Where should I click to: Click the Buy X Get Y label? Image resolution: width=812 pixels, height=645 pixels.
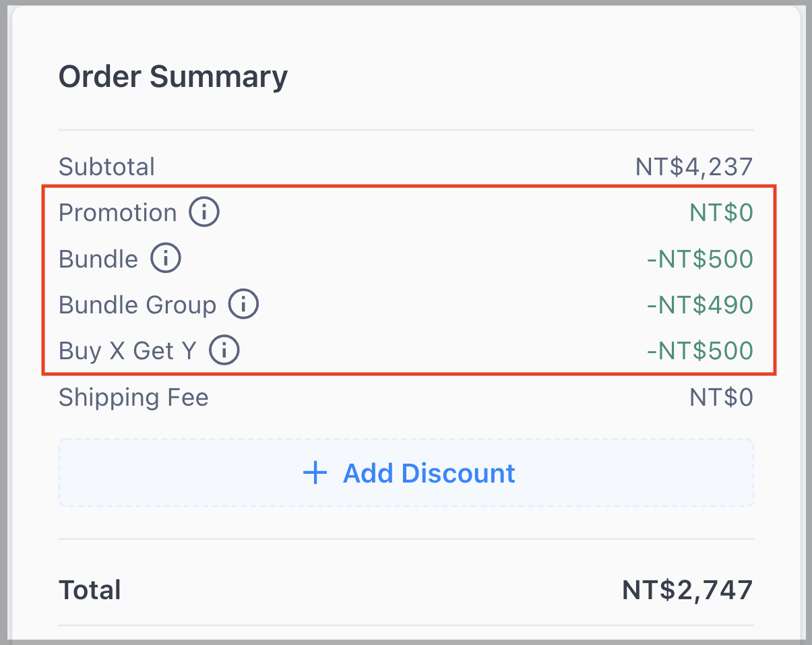pos(127,350)
